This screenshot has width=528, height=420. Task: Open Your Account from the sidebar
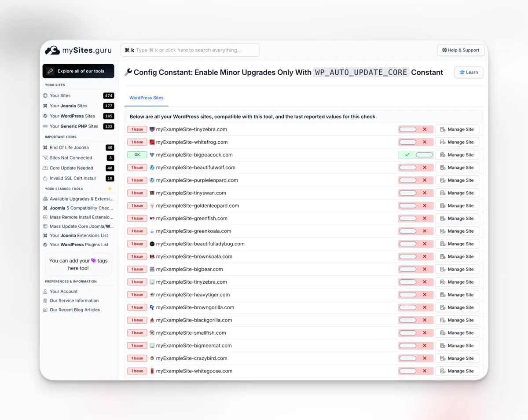[x=63, y=291]
